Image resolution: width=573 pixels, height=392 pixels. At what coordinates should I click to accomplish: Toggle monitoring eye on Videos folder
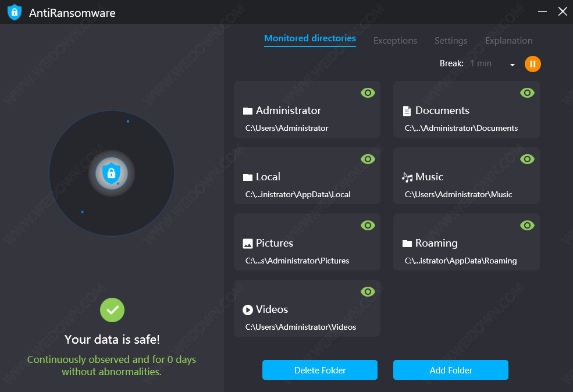pos(368,291)
